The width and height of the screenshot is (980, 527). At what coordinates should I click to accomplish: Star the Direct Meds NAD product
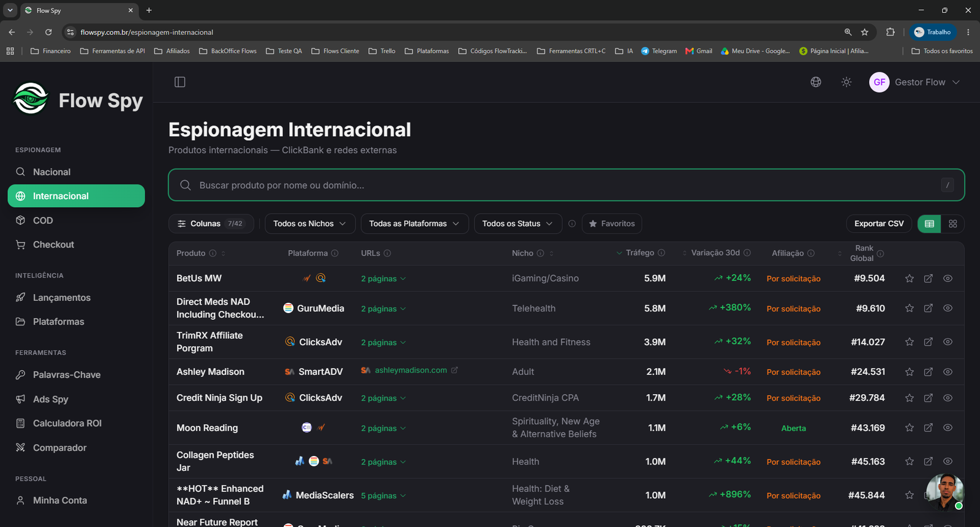[910, 308]
